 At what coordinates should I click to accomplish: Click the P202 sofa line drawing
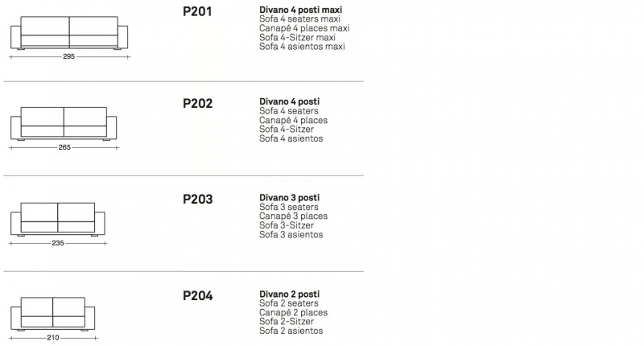click(x=64, y=124)
